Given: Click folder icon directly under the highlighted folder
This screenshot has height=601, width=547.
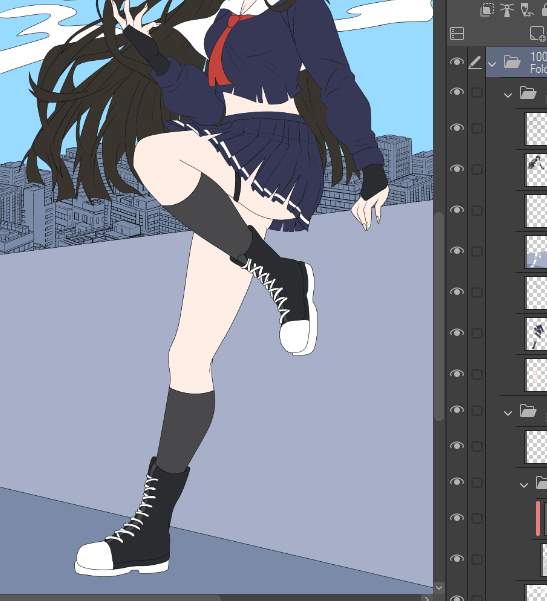Looking at the screenshot, I should click(x=528, y=93).
